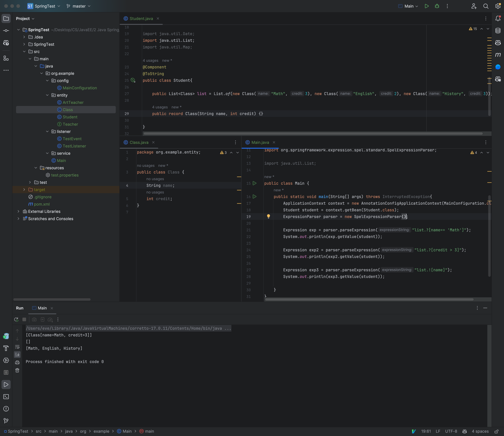Screen dimensions: 504x436
Task: Select TestListener class in tree
Action: 74,146
